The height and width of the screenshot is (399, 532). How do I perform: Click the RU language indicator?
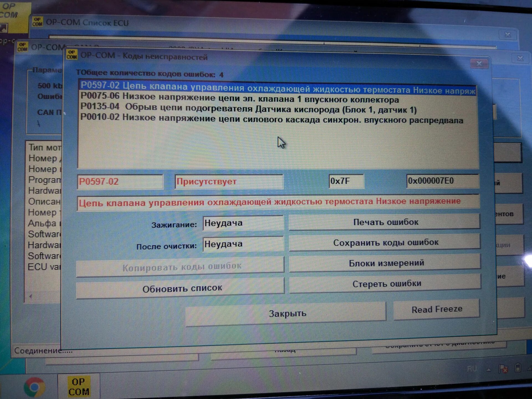tap(472, 369)
